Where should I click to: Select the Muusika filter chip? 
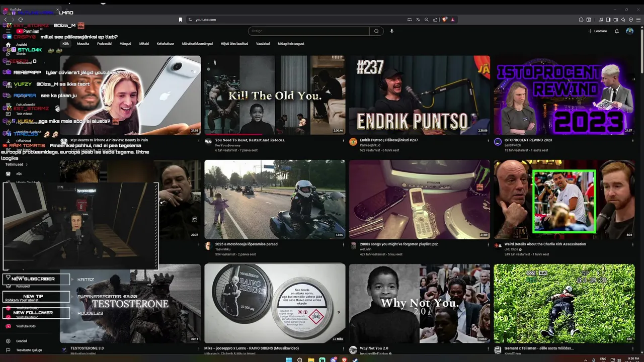point(83,44)
